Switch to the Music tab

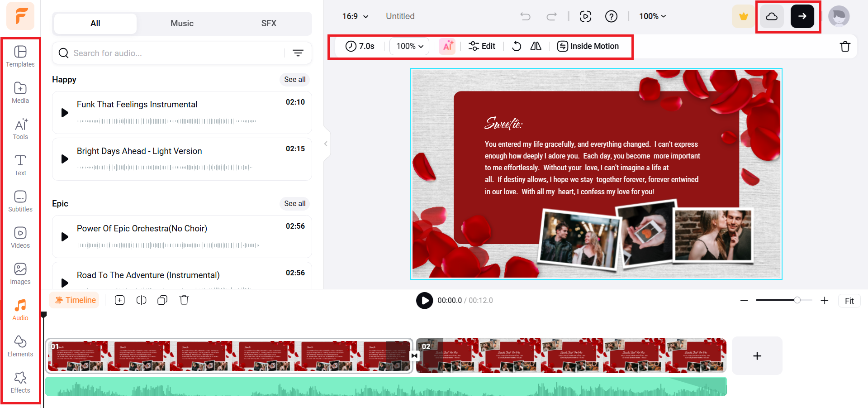[x=182, y=23]
